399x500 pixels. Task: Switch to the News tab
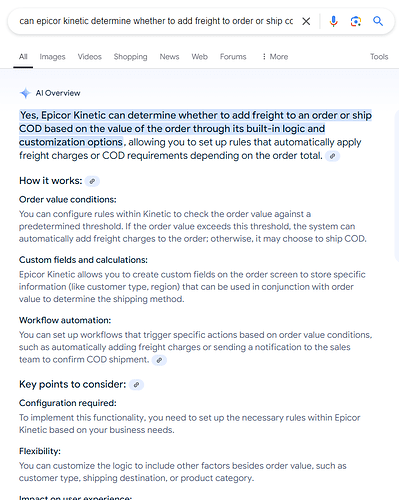pos(169,57)
